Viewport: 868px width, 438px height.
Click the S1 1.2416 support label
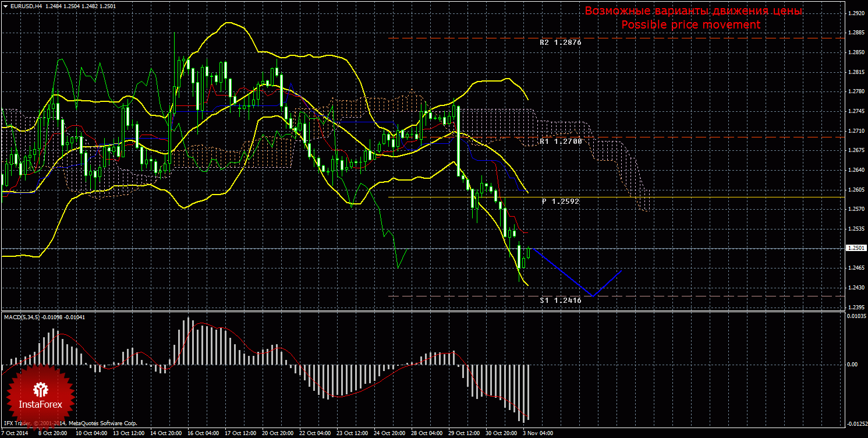click(560, 301)
